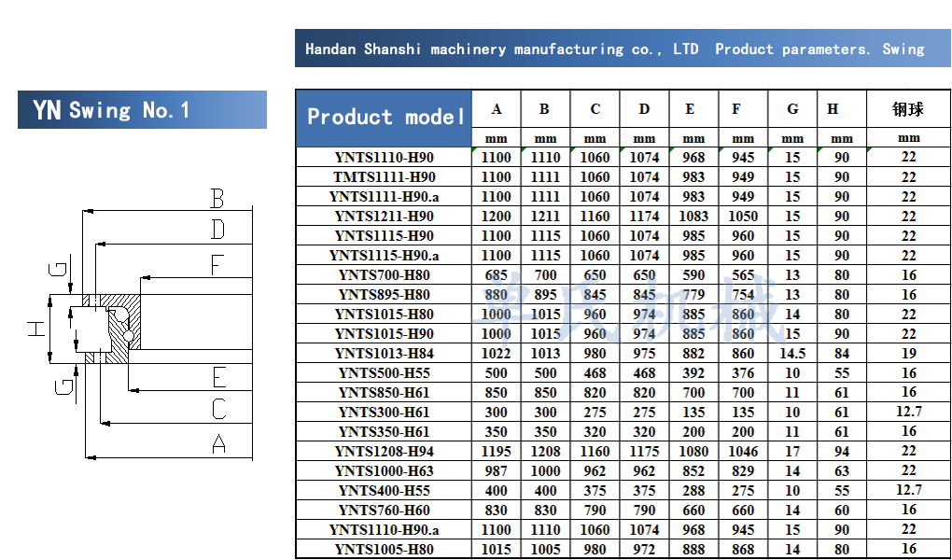Select the 钢球 column header
Viewport: 952px width, 560px height.
(908, 109)
